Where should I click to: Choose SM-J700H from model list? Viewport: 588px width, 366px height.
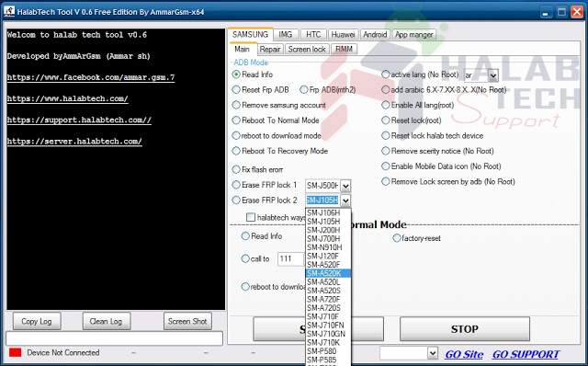(328, 239)
